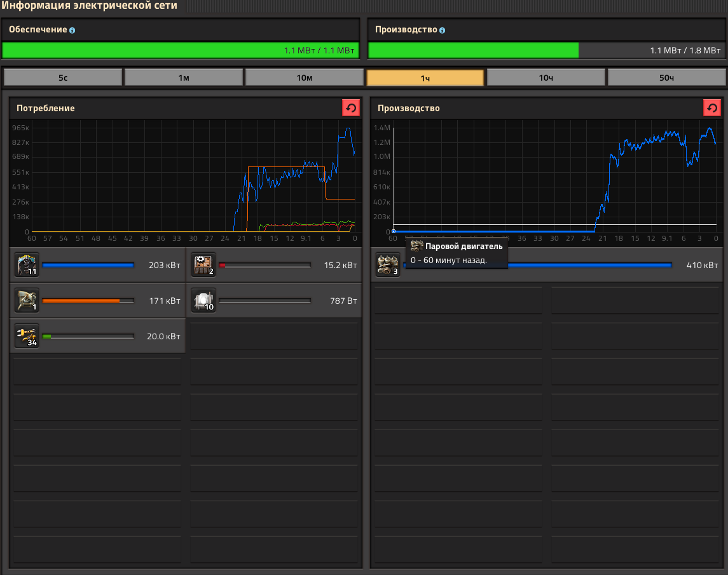Image resolution: width=728 pixels, height=575 pixels.
Task: Click the 965к axis label
Action: [x=20, y=128]
